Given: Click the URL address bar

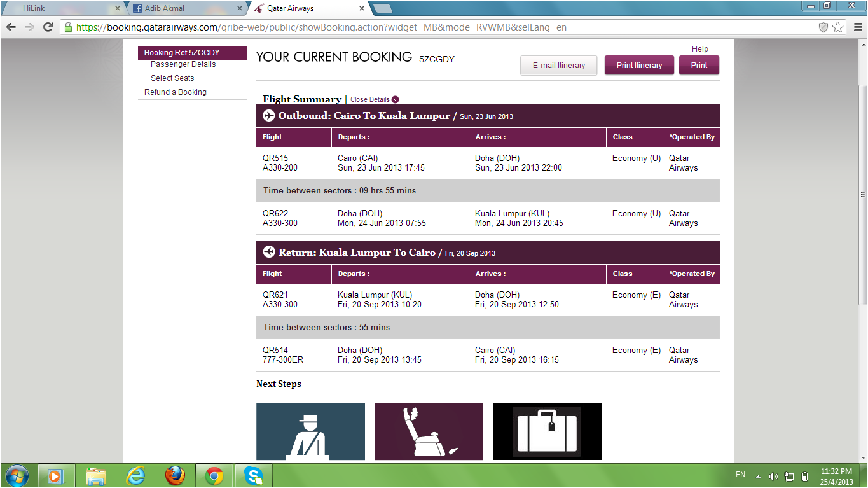Looking at the screenshot, I should click(439, 27).
